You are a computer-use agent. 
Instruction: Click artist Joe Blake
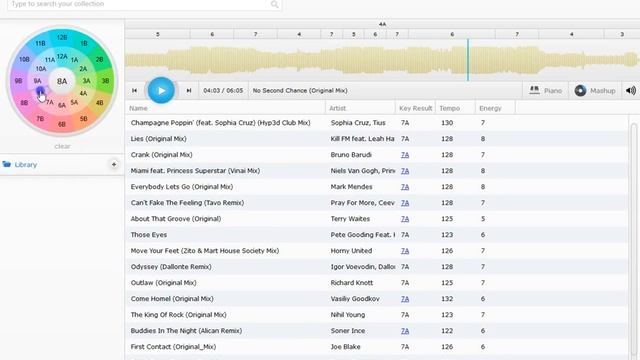(x=345, y=347)
